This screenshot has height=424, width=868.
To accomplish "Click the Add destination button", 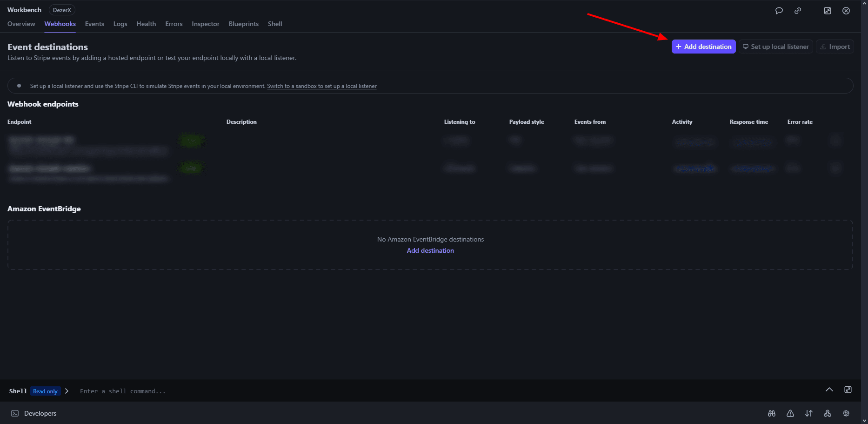I will pos(703,47).
